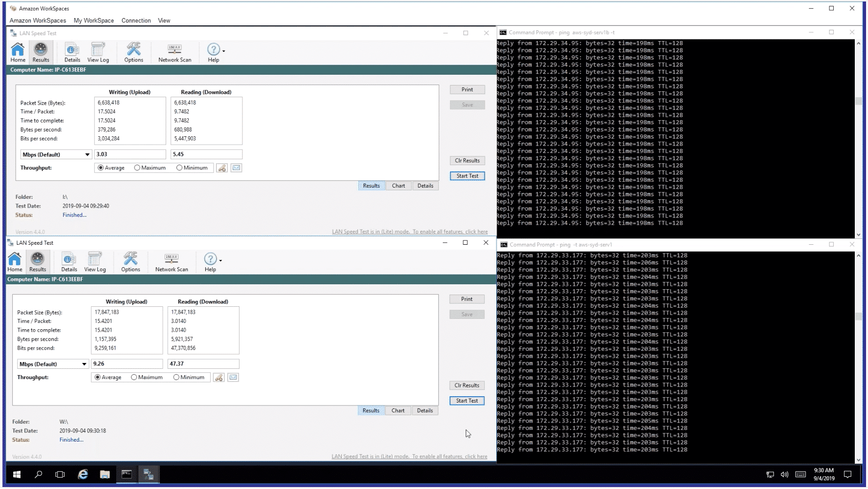Open File Explorer from taskbar
This screenshot has width=868, height=489.
click(x=105, y=474)
